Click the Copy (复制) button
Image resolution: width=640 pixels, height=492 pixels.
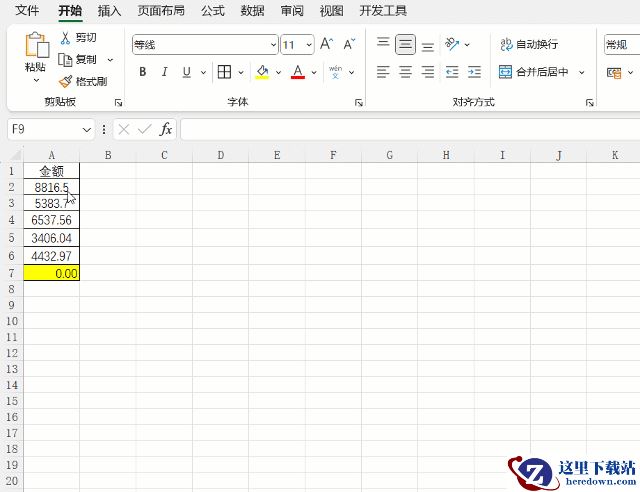pyautogui.click(x=78, y=59)
